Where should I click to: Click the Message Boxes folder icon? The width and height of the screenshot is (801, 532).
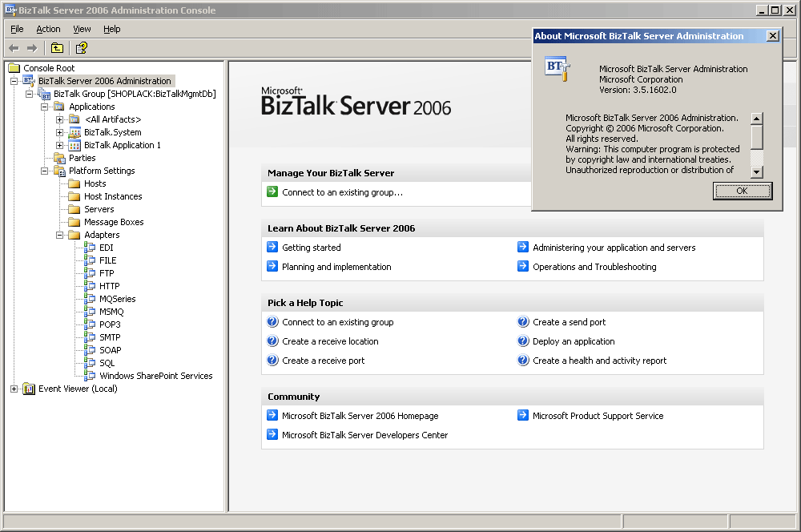(x=74, y=222)
